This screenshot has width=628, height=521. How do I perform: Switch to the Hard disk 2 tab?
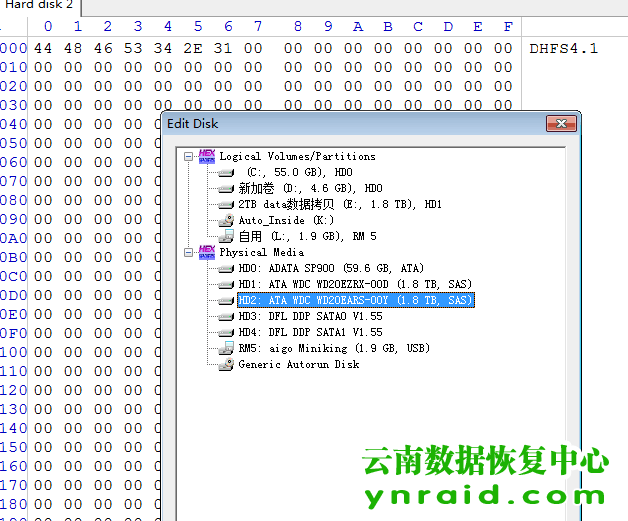click(x=38, y=6)
